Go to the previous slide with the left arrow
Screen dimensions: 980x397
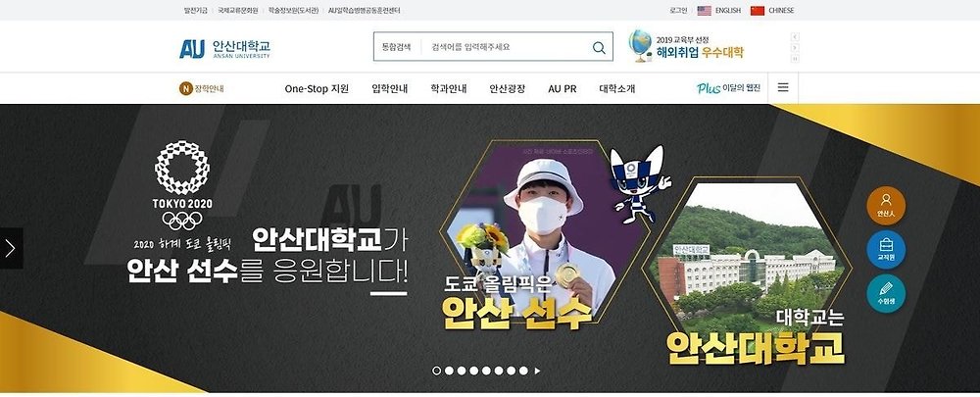11,248
